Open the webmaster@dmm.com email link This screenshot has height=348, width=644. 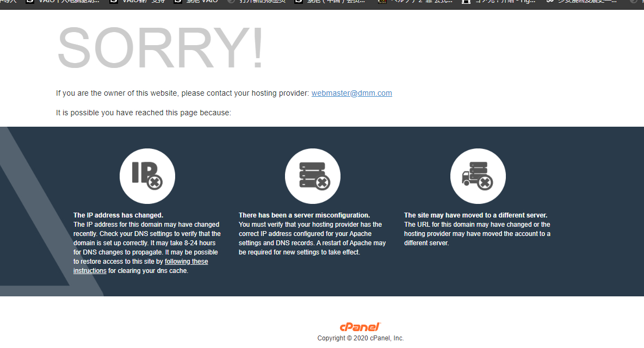tap(351, 93)
